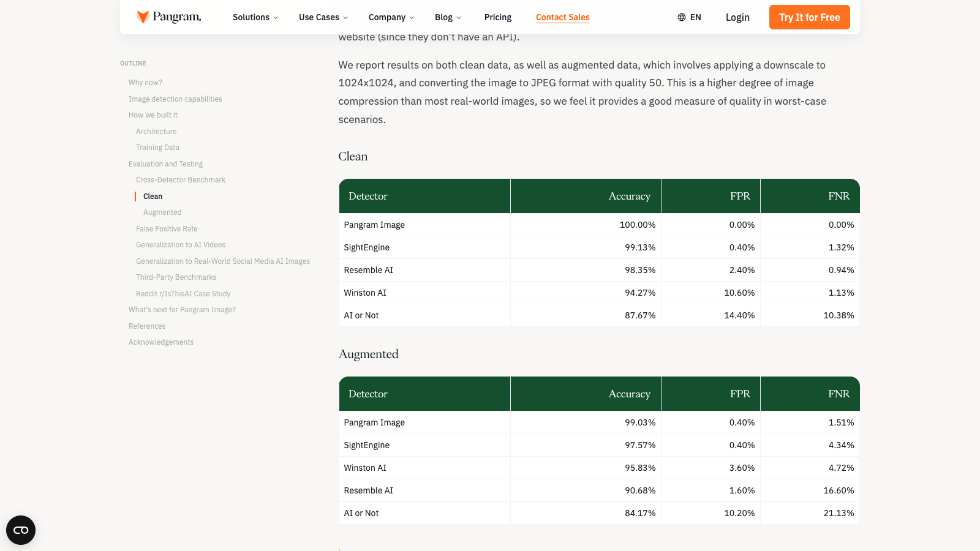Expand the Company menu

tap(391, 17)
